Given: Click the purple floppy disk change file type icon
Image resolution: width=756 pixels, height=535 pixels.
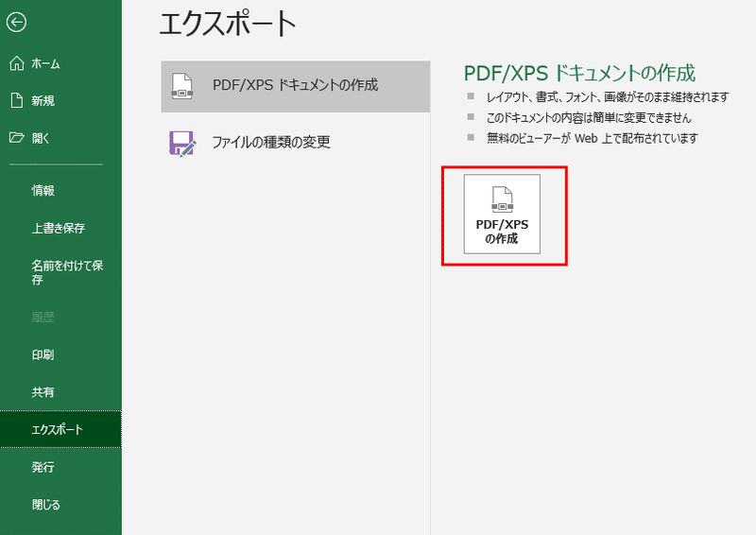Looking at the screenshot, I should coord(182,144).
